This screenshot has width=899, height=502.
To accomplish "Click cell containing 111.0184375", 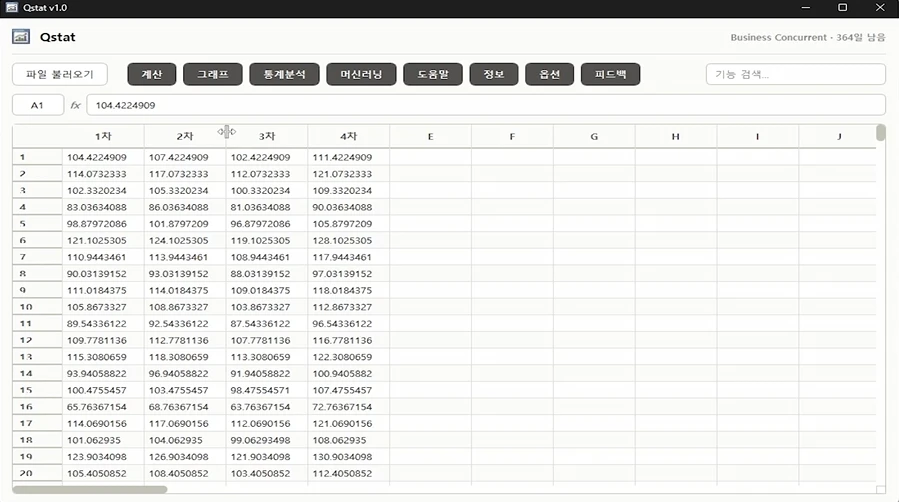I will tap(103, 290).
